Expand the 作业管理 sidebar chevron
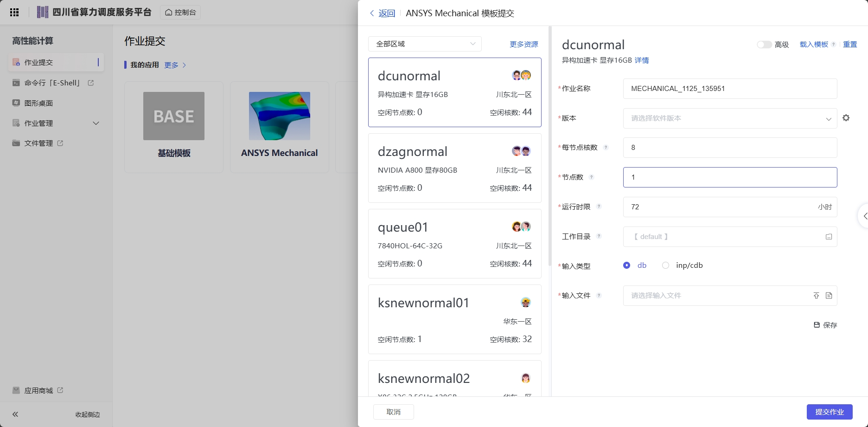The height and width of the screenshot is (427, 868). 96,123
